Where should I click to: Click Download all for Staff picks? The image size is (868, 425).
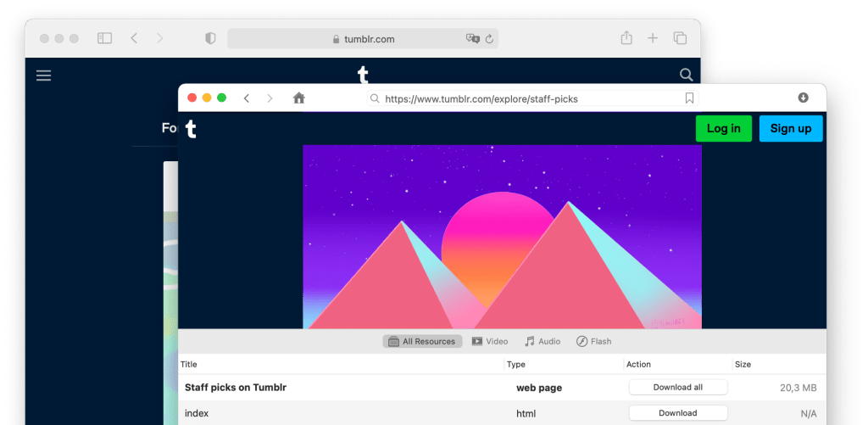(x=677, y=388)
